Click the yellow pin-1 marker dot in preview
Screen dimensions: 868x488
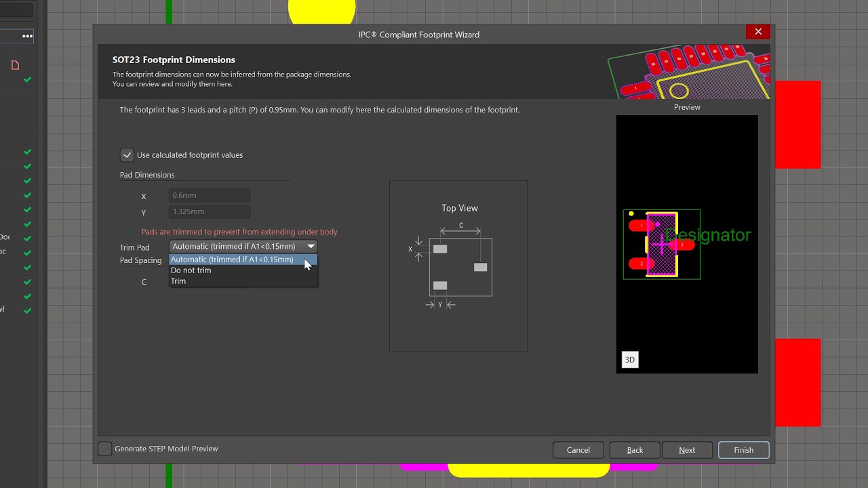coord(631,213)
